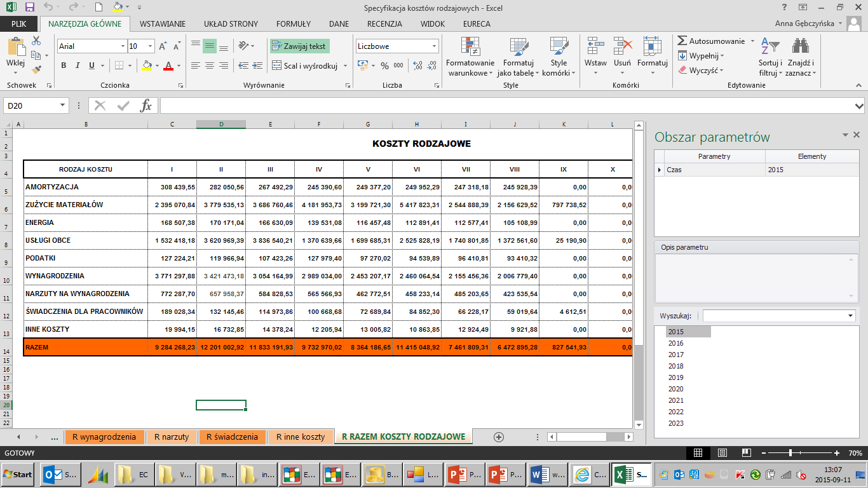
Task: Toggle Italic formatting
Action: pyautogui.click(x=78, y=65)
